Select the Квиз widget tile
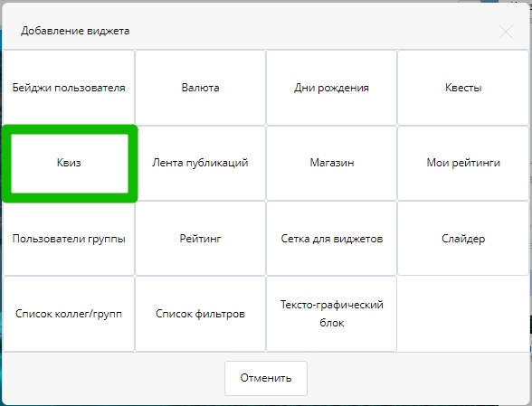The height and width of the screenshot is (406, 532). [69, 163]
